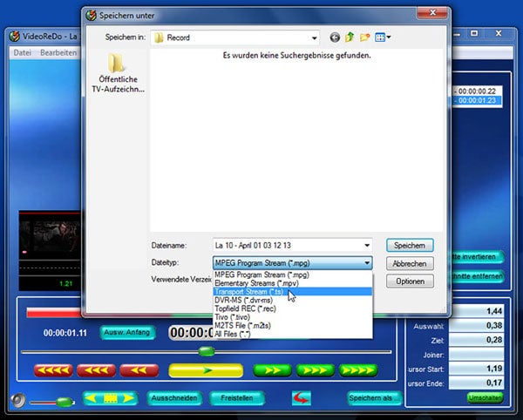This screenshot has height=420, width=523.
Task: Select cut list entry 00:00:01.23
Action: [476, 100]
